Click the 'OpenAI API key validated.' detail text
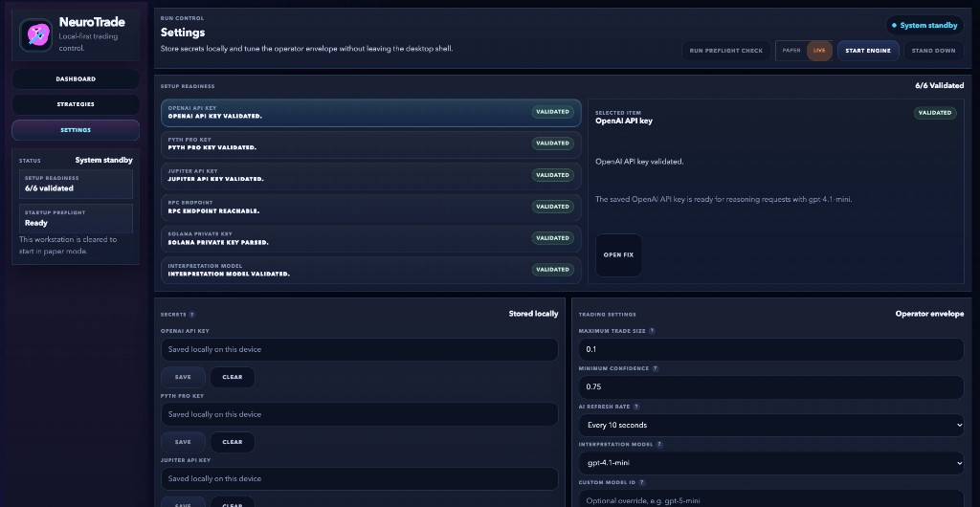 pos(639,162)
